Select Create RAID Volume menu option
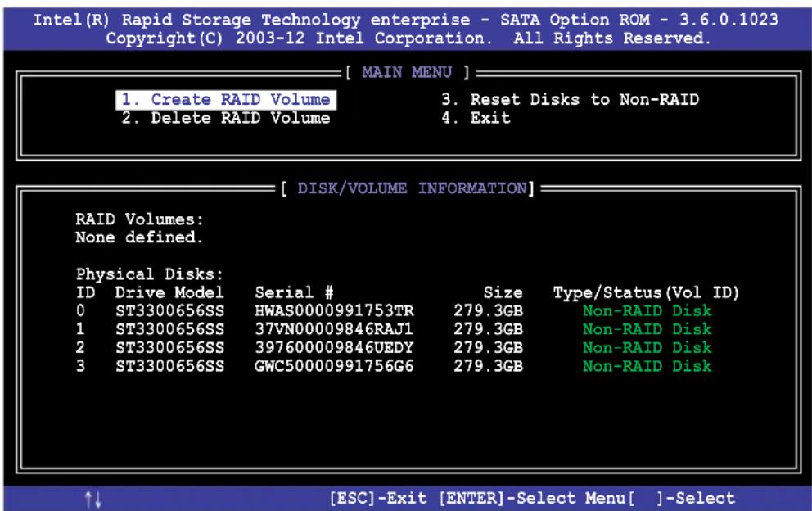812x511 pixels. (x=226, y=100)
